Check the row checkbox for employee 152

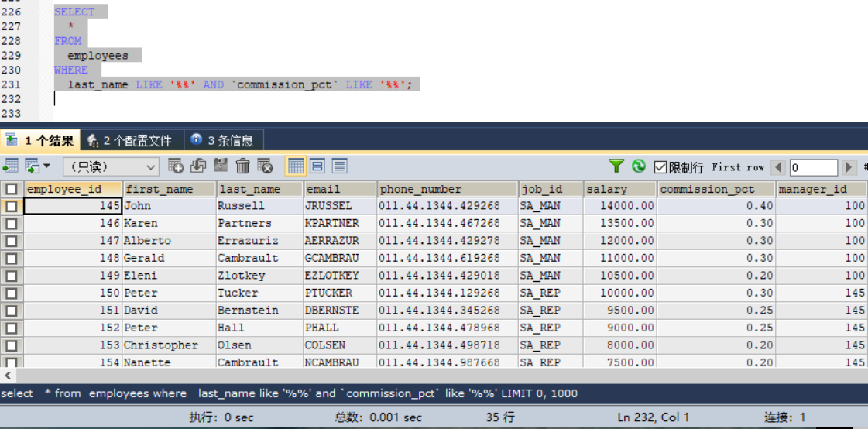(12, 328)
